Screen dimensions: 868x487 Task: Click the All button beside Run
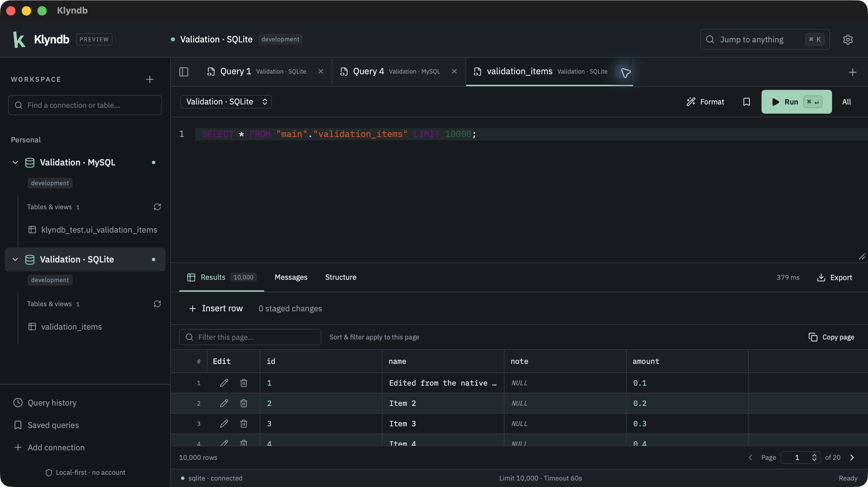[847, 102]
